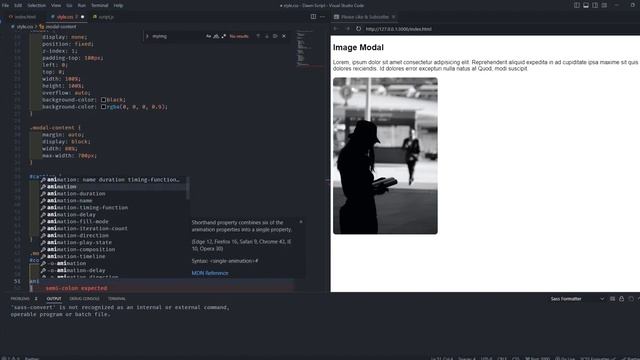The image size is (640, 360).
Task: Switch to the script.js editor tab
Action: [x=104, y=17]
